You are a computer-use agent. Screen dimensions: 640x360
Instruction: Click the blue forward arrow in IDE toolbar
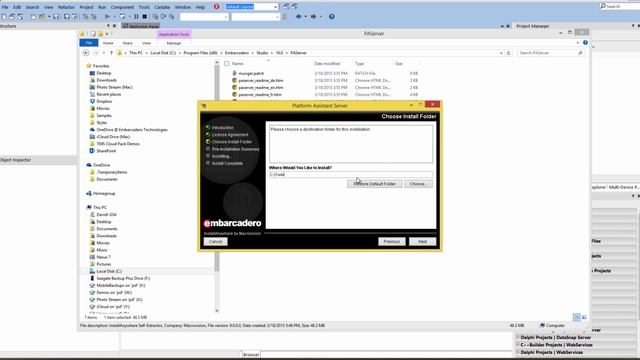313,17
